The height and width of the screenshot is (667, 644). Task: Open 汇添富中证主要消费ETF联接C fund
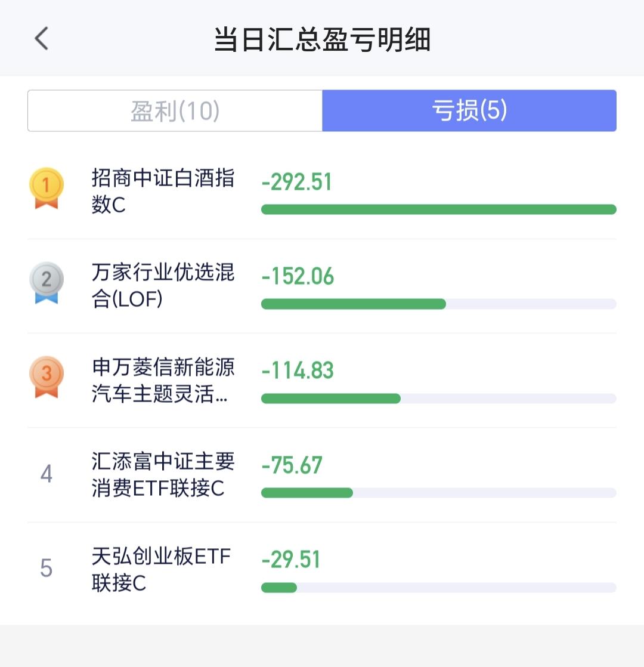[163, 474]
